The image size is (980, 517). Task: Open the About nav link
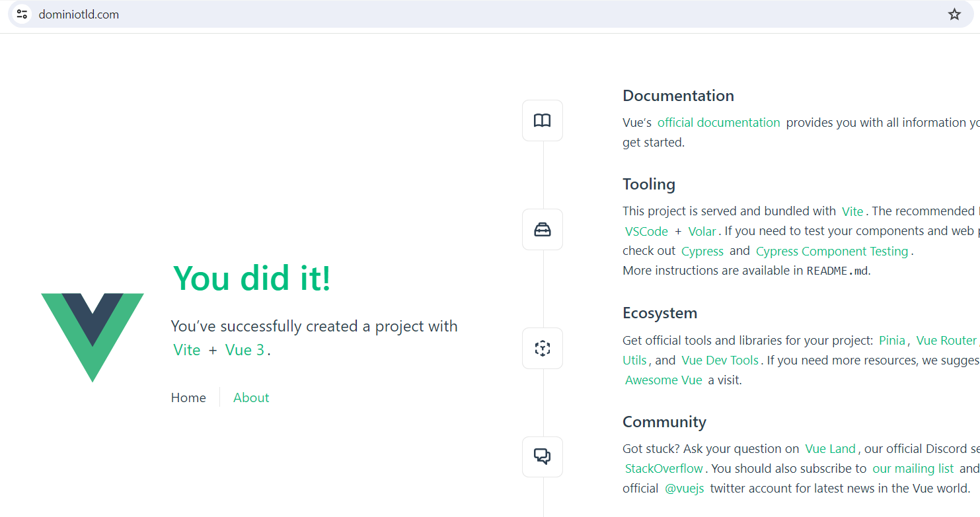tap(251, 397)
